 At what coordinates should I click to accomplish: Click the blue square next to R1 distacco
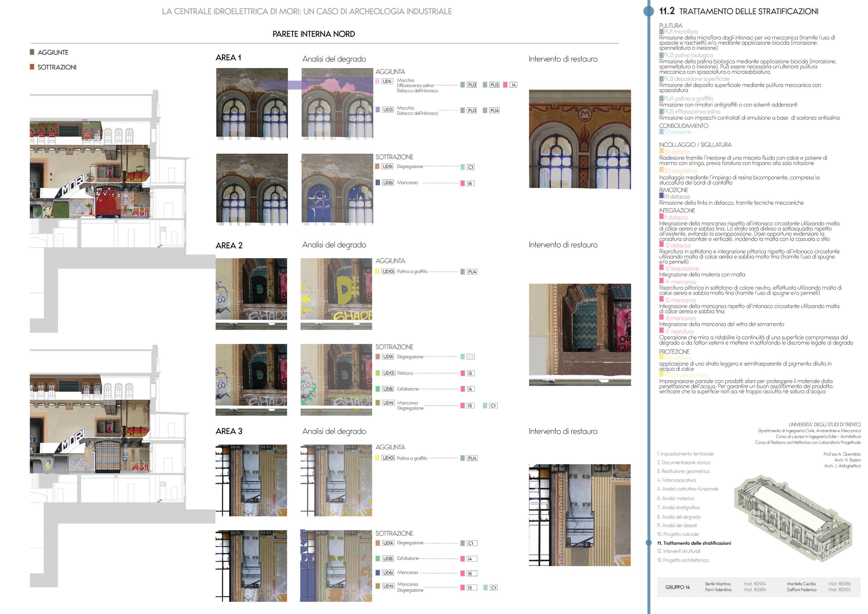[x=661, y=196]
